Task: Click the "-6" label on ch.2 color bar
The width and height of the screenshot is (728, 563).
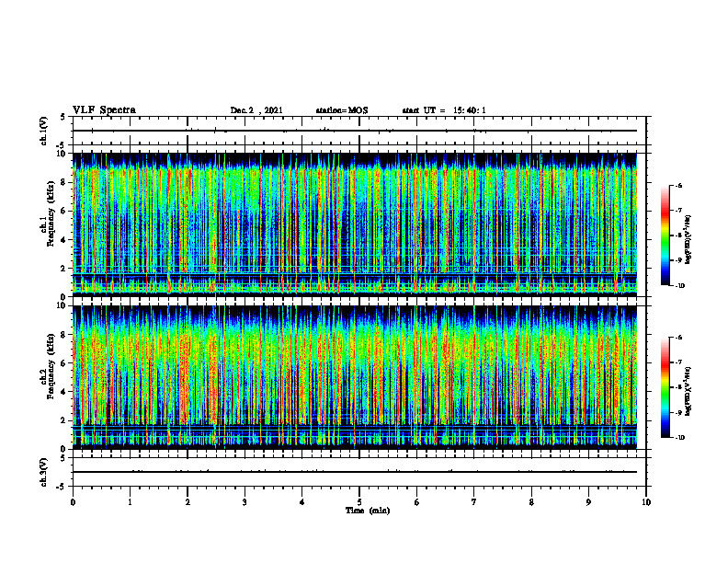Action: (677, 338)
